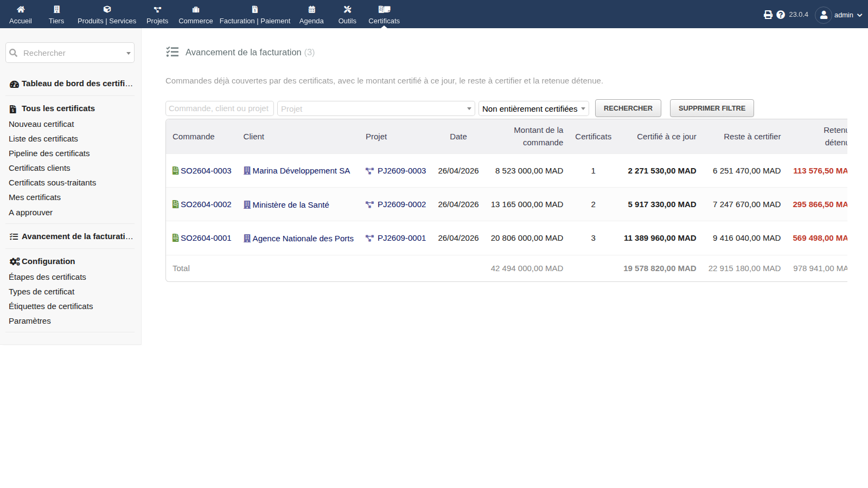This screenshot has height=488, width=868.
Task: Click the SUPPRIMER FILTRE button
Action: [x=712, y=108]
